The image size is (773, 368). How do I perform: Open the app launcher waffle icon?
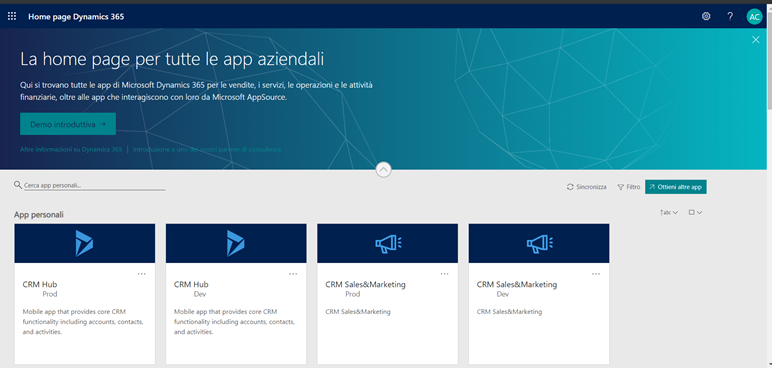[x=12, y=16]
